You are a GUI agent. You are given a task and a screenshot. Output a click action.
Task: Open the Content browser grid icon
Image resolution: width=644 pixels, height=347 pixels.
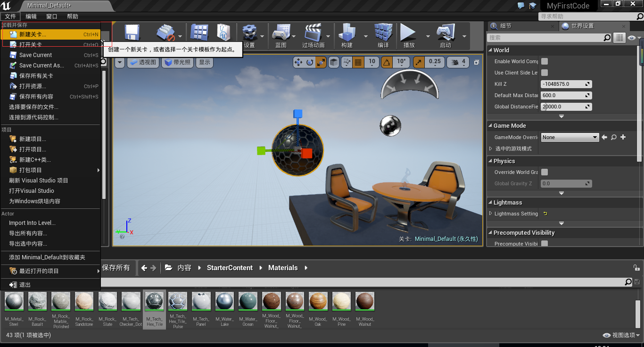tap(199, 33)
